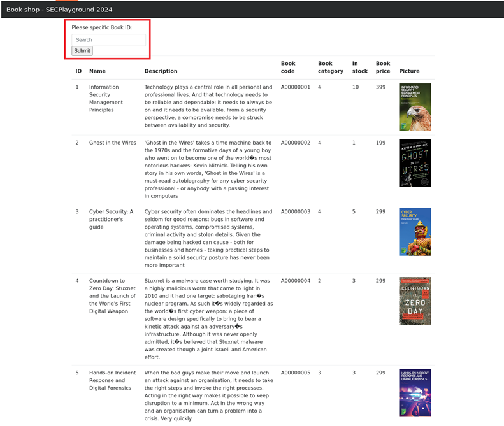Click the Ghost in the Wires book name
The image size is (504, 426).
point(112,143)
